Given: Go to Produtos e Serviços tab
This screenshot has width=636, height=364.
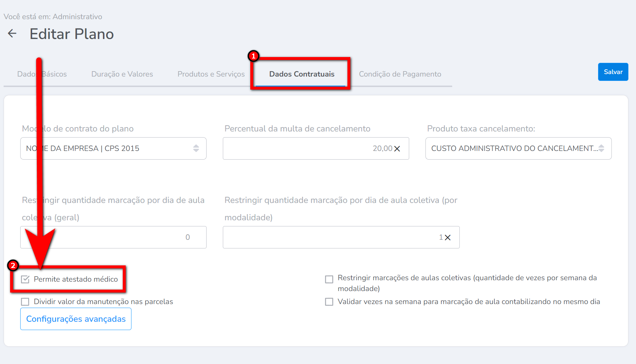Looking at the screenshot, I should pos(211,74).
